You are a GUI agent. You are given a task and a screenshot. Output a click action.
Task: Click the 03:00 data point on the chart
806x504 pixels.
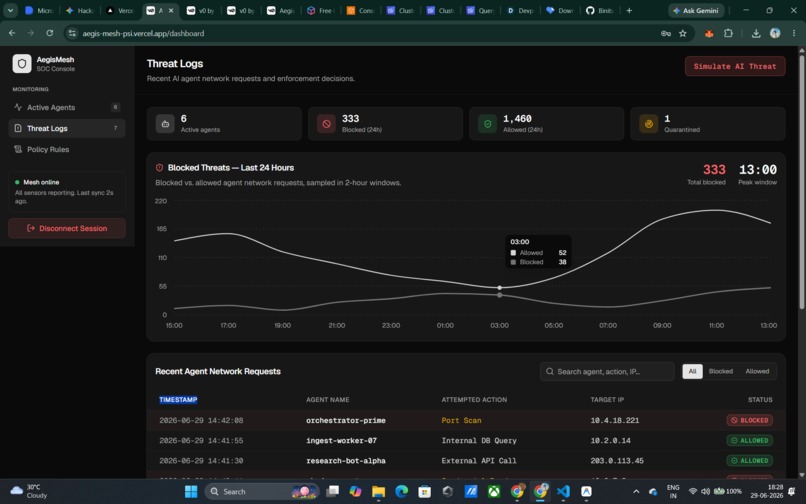pos(500,288)
